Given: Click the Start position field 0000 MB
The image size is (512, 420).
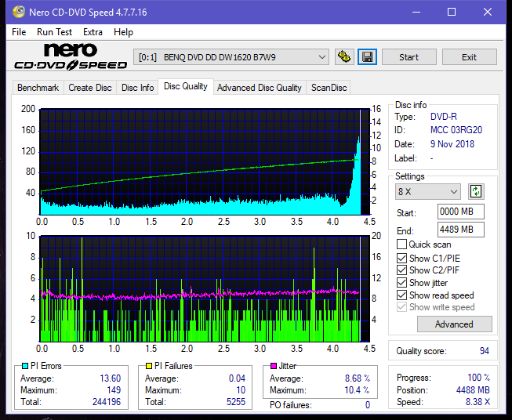Looking at the screenshot, I should coord(460,212).
